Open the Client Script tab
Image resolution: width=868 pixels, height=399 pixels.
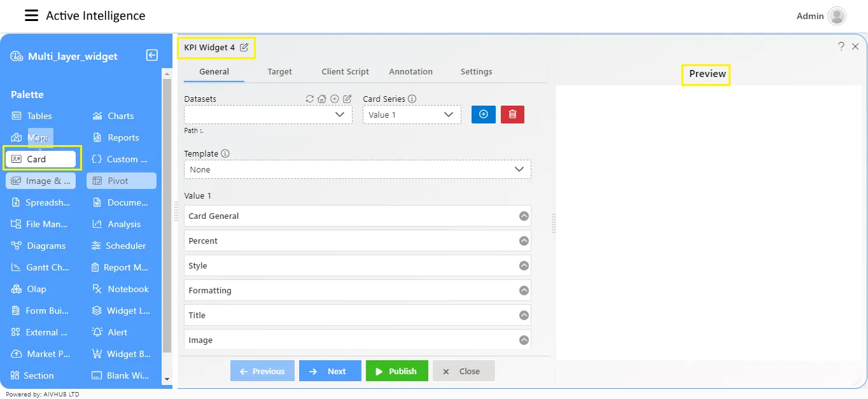[345, 72]
